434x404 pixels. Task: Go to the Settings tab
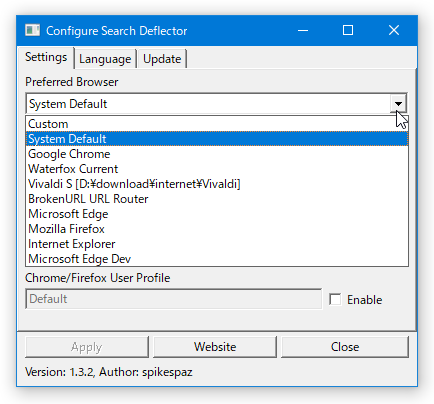(46, 57)
